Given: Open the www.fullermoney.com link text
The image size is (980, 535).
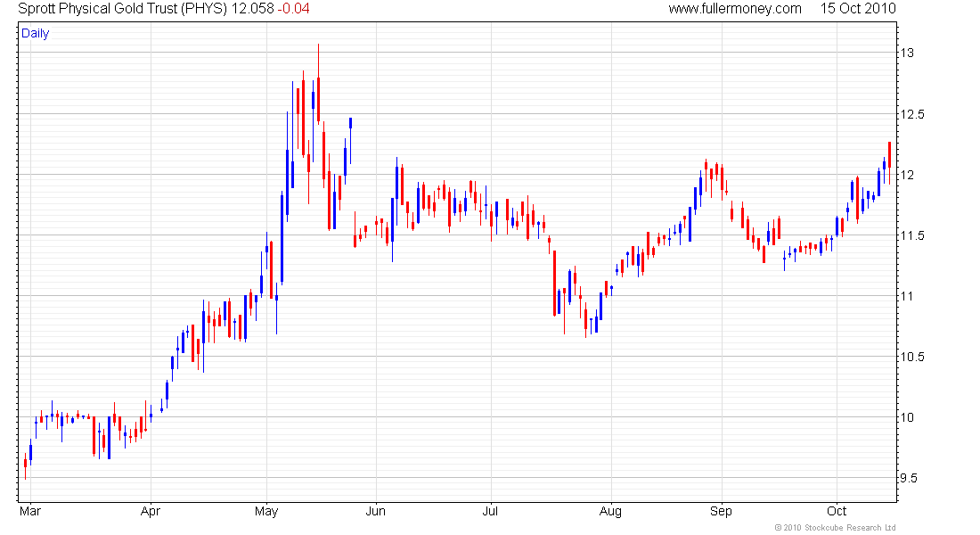Looking at the screenshot, I should 735,9.
